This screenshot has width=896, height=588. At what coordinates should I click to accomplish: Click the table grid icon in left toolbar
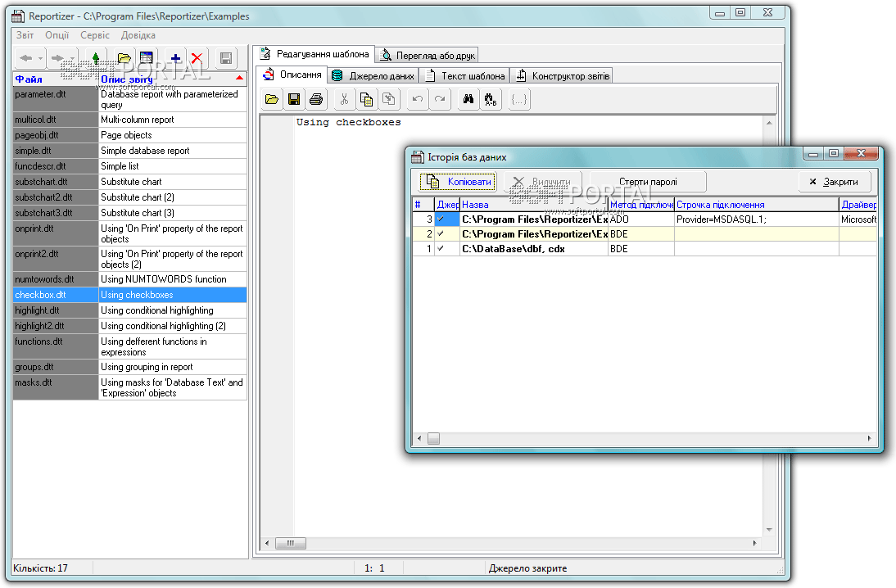[x=147, y=57]
